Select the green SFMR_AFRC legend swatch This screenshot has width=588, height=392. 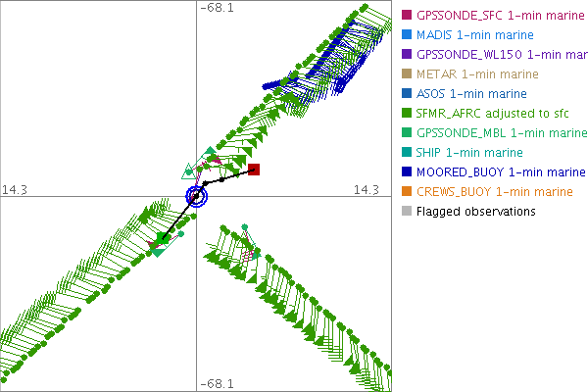(x=407, y=113)
